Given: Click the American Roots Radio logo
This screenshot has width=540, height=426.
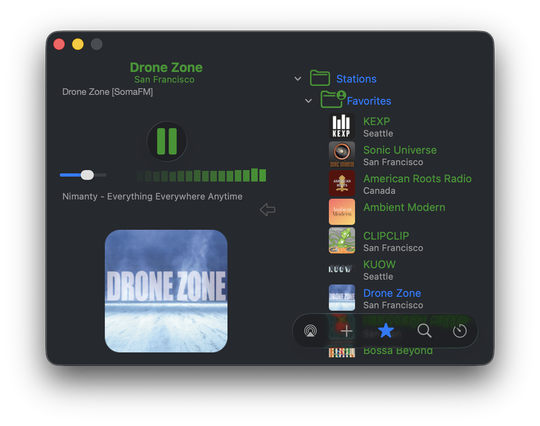Looking at the screenshot, I should click(x=342, y=183).
